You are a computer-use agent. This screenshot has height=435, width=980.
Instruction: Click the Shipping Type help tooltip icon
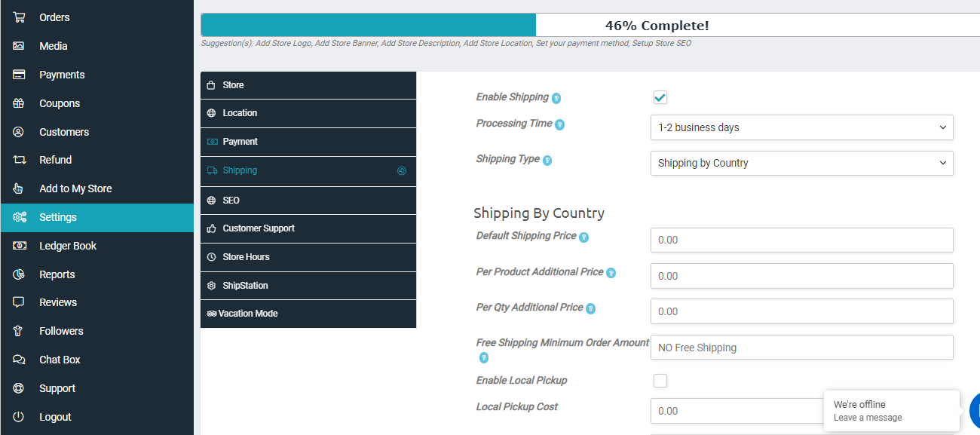(x=547, y=161)
